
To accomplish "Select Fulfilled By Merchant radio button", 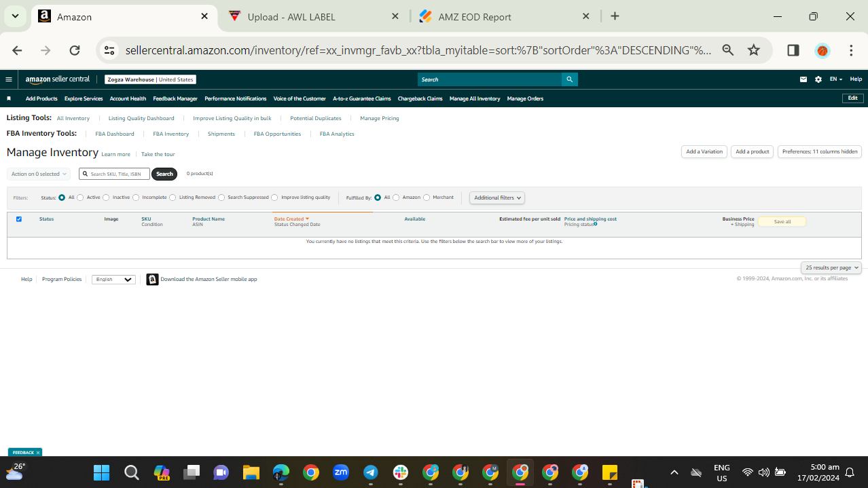I will (427, 198).
